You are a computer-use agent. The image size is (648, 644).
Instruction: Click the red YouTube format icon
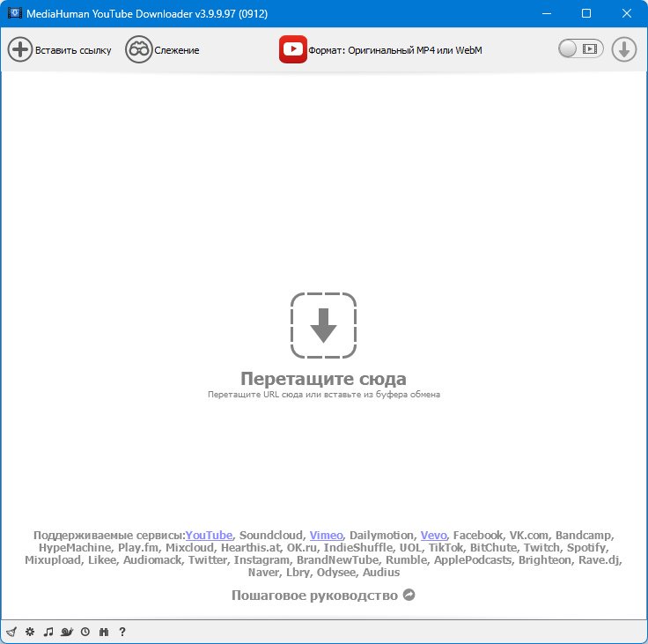pos(293,49)
